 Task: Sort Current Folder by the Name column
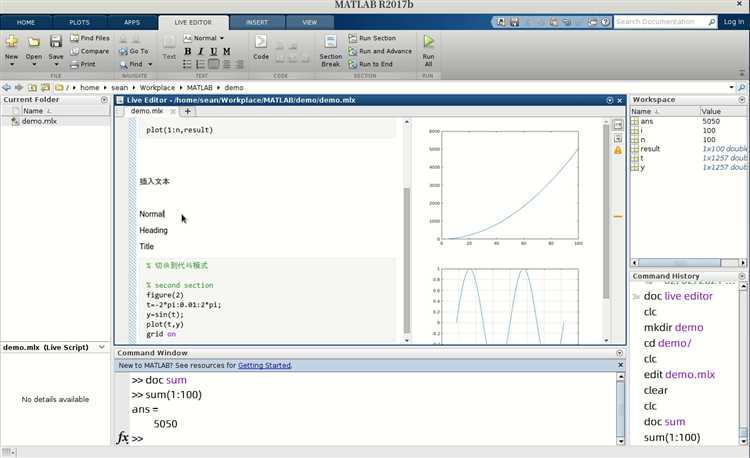tap(33, 111)
